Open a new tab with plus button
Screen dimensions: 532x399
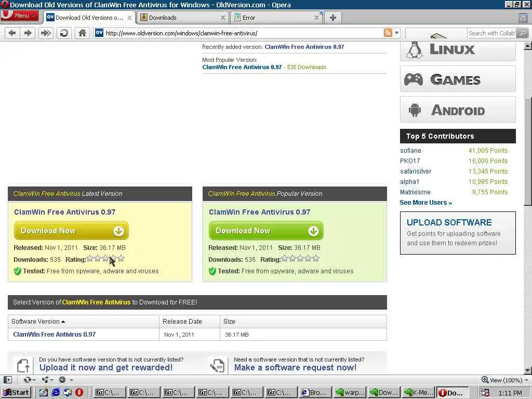(x=333, y=18)
